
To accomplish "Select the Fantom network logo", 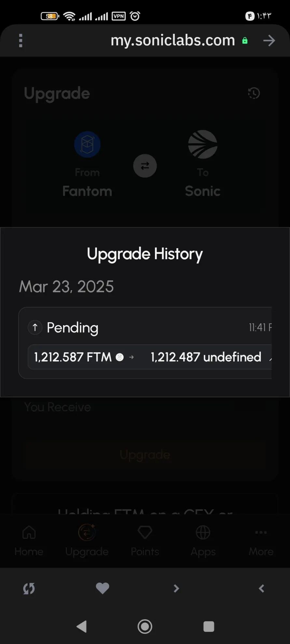I will [87, 144].
